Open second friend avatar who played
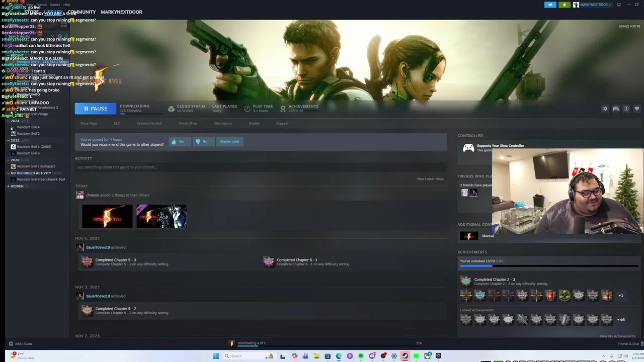 (473, 193)
